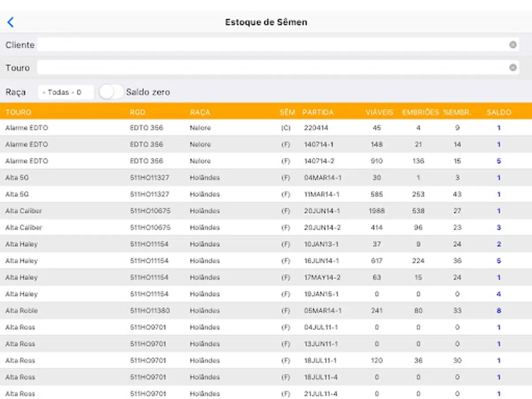This screenshot has height=399, width=532.
Task: Click RGD 511HO11380 cell
Action: click(x=149, y=311)
